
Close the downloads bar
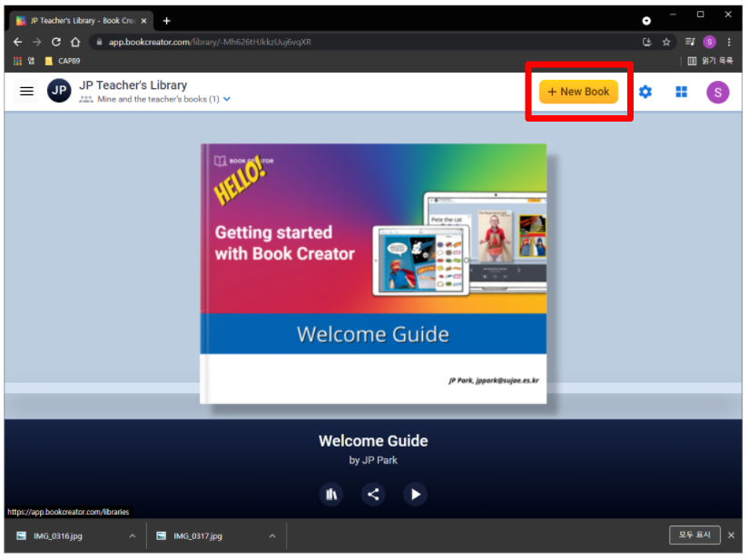click(x=731, y=535)
